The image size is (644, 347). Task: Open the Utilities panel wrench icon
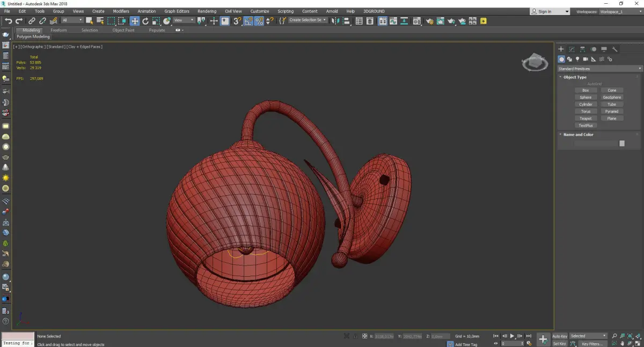pos(615,49)
